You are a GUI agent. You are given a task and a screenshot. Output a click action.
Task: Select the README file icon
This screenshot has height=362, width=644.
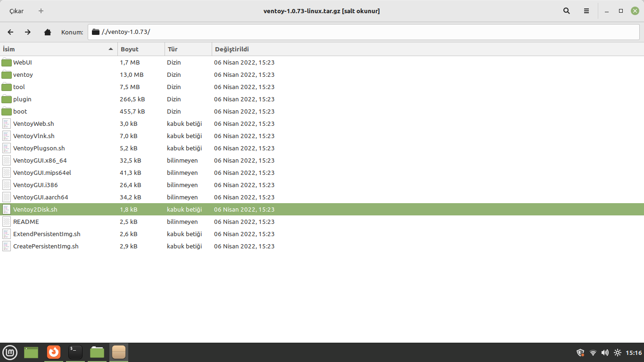click(x=7, y=222)
